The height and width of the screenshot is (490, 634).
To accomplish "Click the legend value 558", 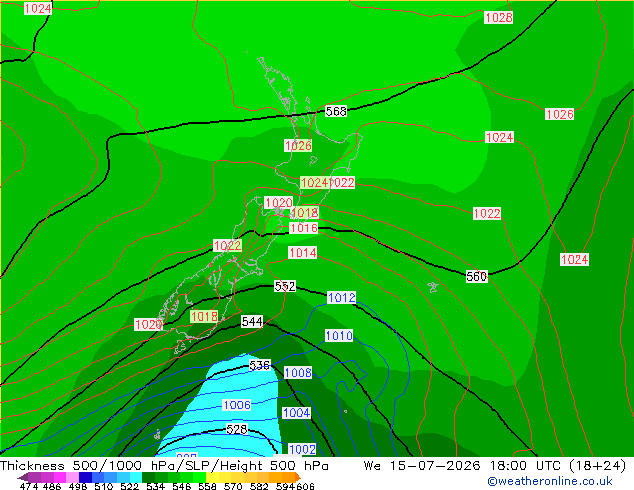I will coord(207,486).
